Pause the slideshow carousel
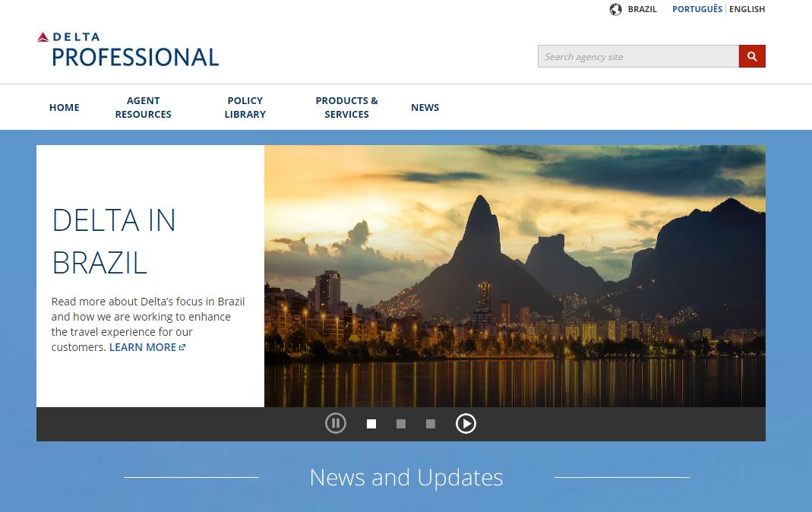The image size is (812, 512). pos(336,423)
